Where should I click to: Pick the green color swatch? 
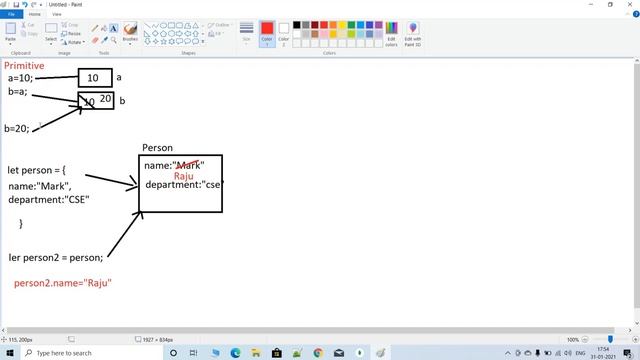click(x=351, y=25)
